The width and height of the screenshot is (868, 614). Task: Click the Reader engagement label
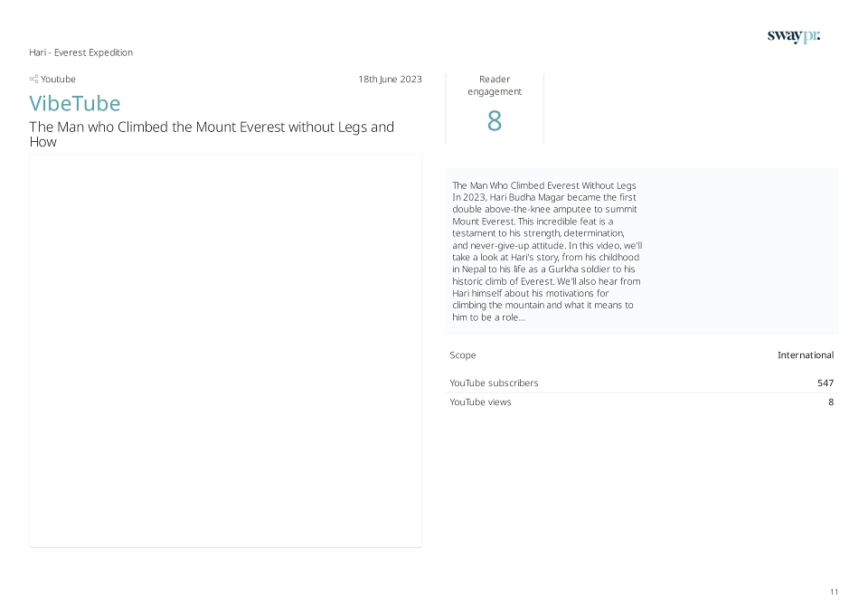tap(495, 85)
